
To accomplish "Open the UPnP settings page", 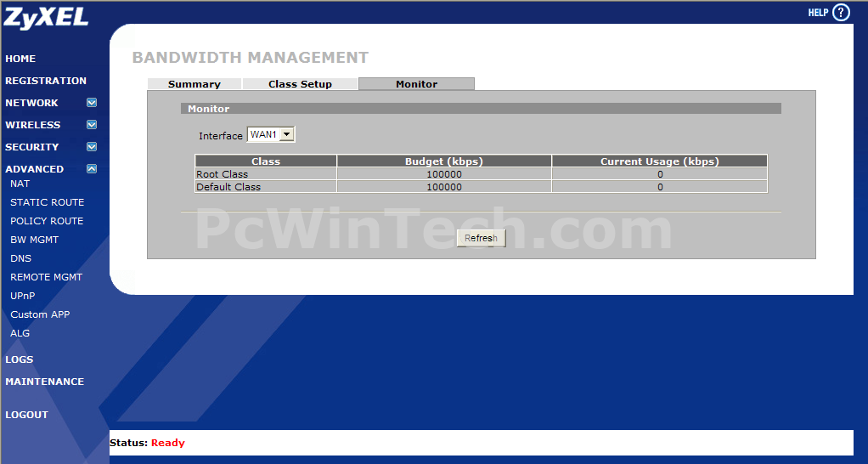I will click(23, 296).
